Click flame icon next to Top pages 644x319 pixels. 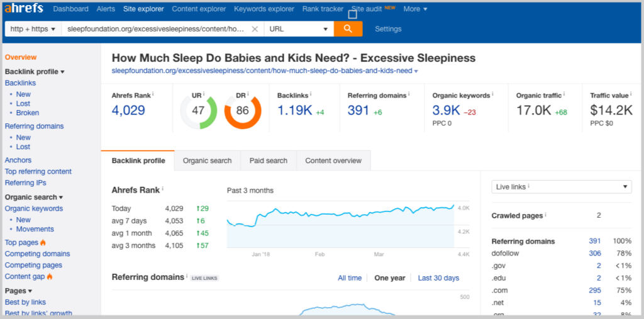coord(43,242)
